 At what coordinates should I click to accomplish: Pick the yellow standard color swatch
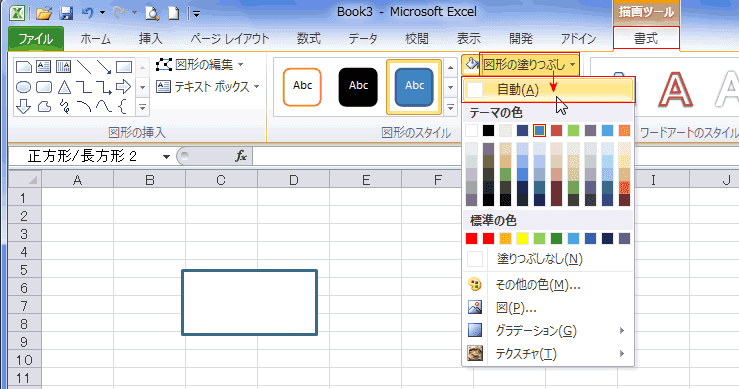coord(522,239)
